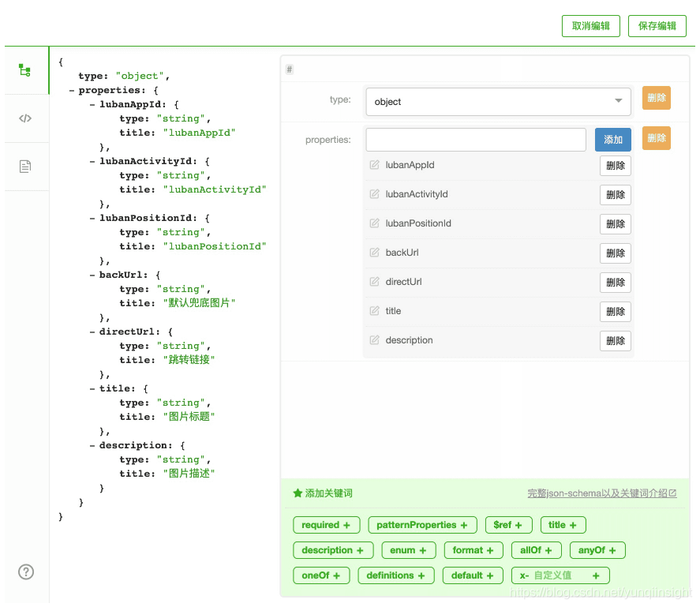Open the document view sidebar icon
Screen dimensions: 700x607
click(25, 166)
